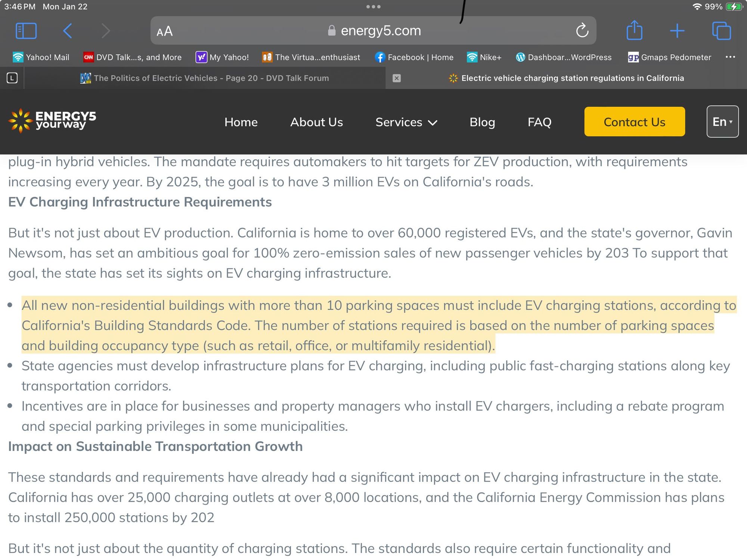Screen dimensions: 747x560
Task: Open the FAQ navigation link
Action: 539,122
